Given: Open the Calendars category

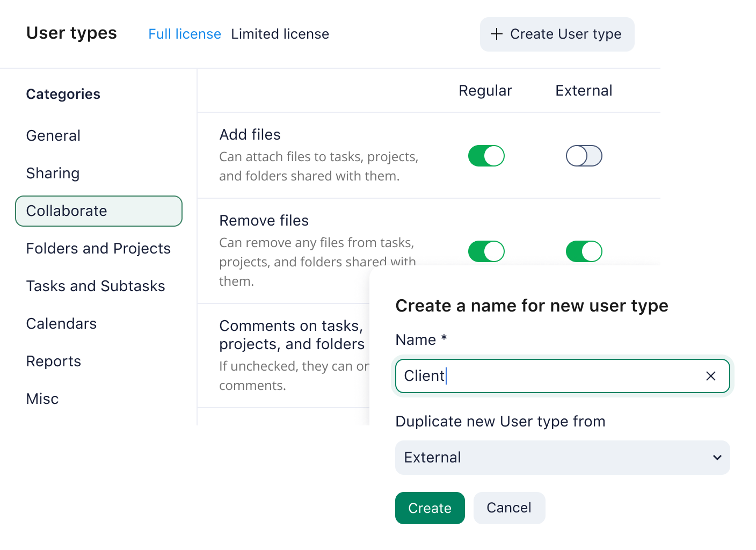Looking at the screenshot, I should coord(61,323).
